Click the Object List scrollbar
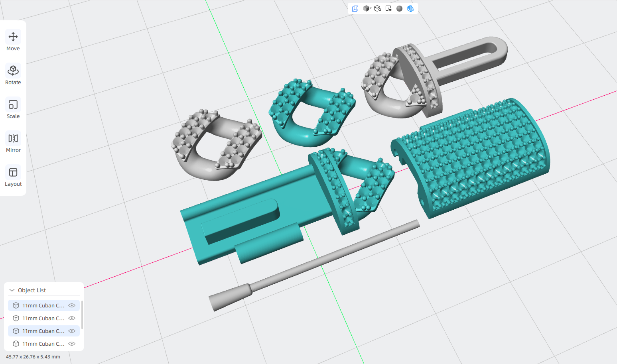Viewport: 617px width, 364px height. coord(82,315)
